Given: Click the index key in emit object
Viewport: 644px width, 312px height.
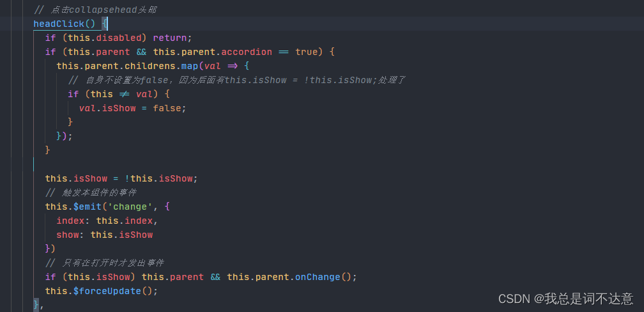Looking at the screenshot, I should tap(70, 221).
